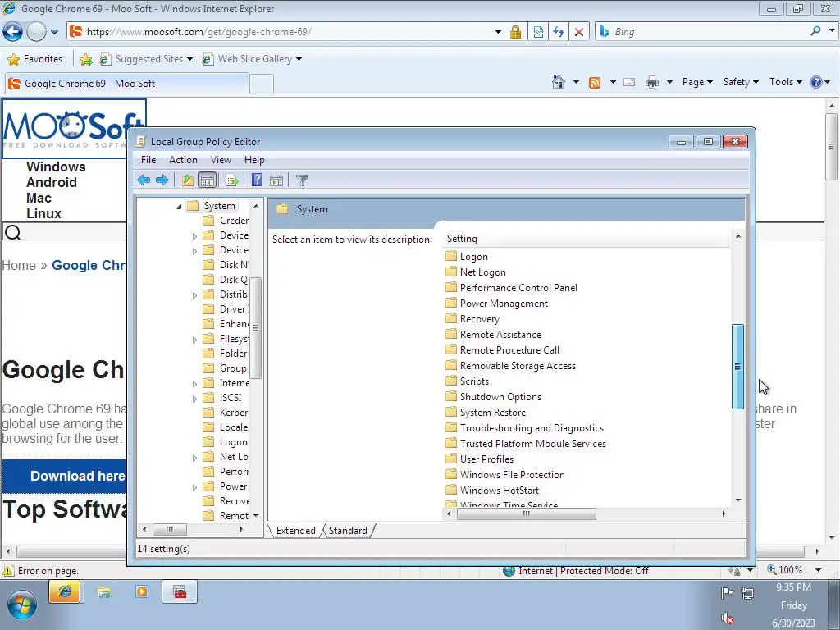Open the Tools menu in IE command bar
Screen dimensions: 840x630
click(785, 82)
